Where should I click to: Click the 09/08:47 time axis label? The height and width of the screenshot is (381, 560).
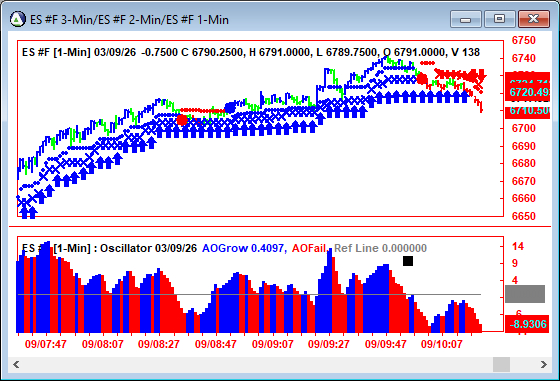click(216, 344)
